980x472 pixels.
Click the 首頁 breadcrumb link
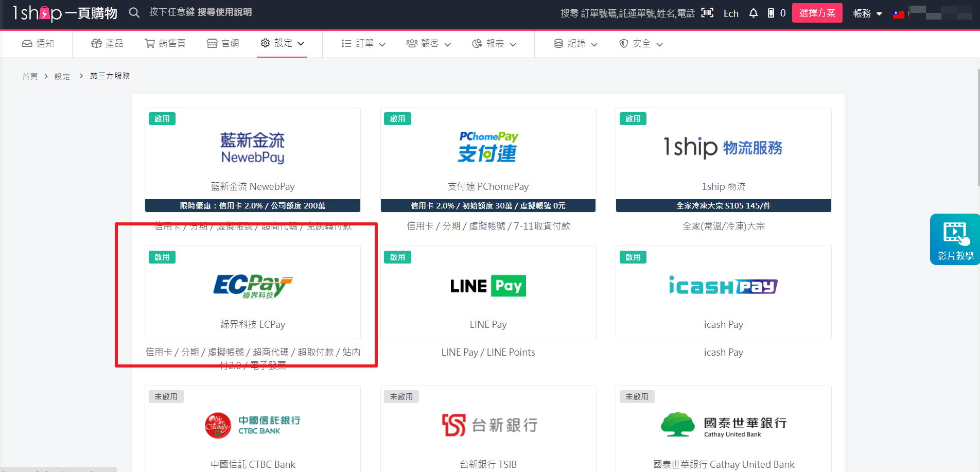pos(30,76)
